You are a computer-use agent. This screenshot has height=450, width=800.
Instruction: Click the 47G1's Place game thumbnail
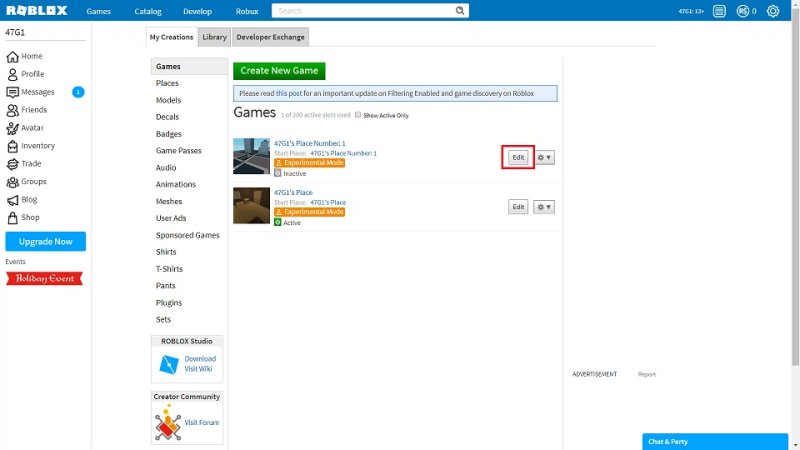[252, 205]
